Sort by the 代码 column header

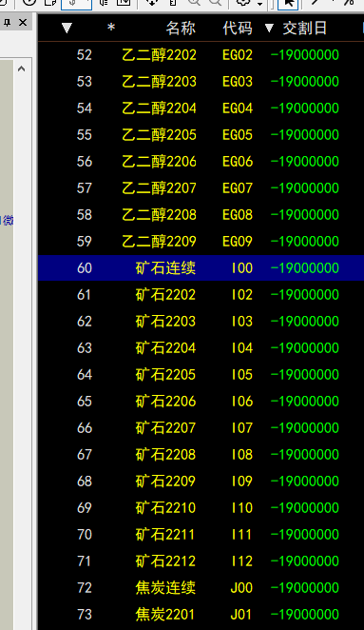click(238, 29)
